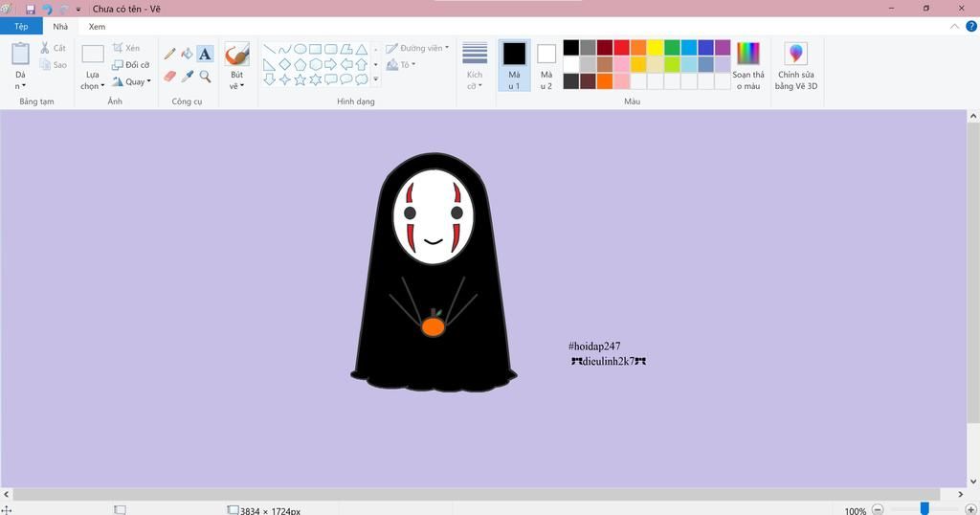
Task: Collapse the ribbon with the chevron
Action: coord(954,26)
